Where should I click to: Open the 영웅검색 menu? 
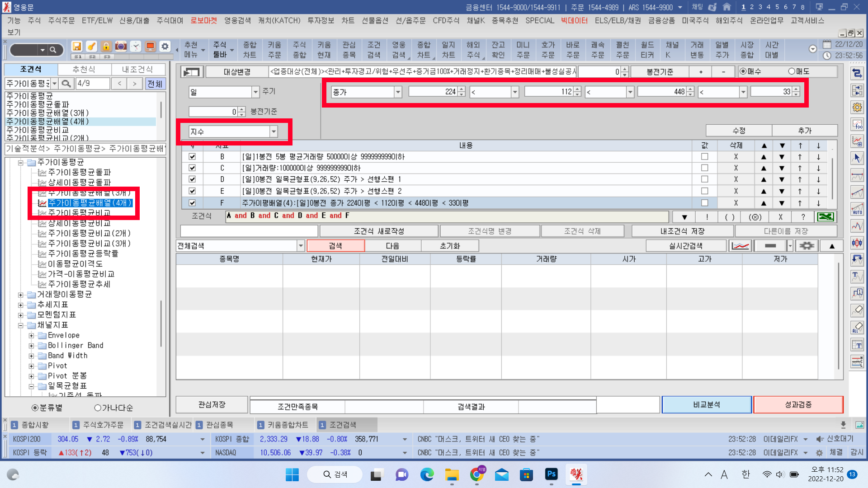click(x=237, y=21)
